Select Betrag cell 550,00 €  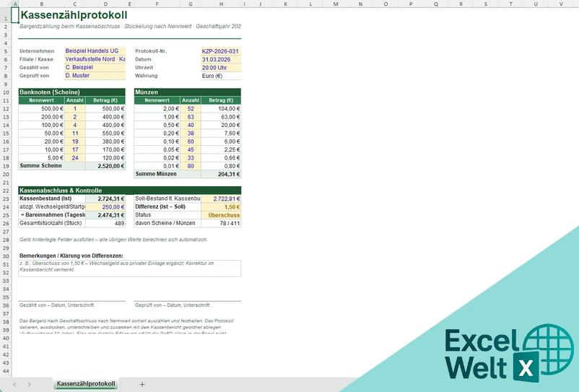(x=105, y=134)
